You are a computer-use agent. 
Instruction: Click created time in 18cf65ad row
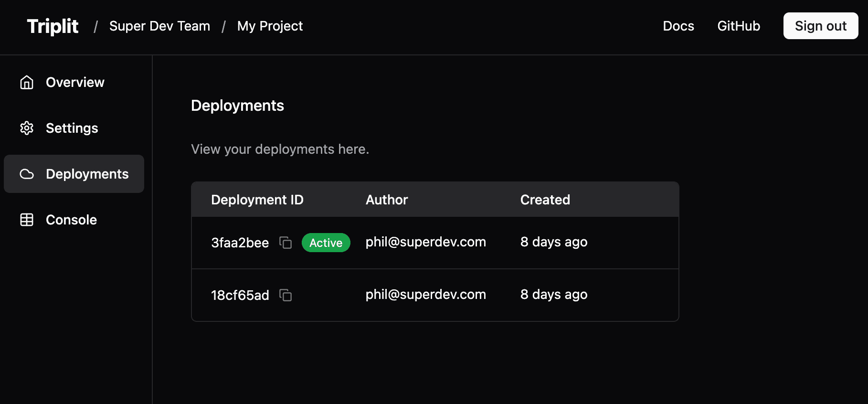tap(554, 295)
